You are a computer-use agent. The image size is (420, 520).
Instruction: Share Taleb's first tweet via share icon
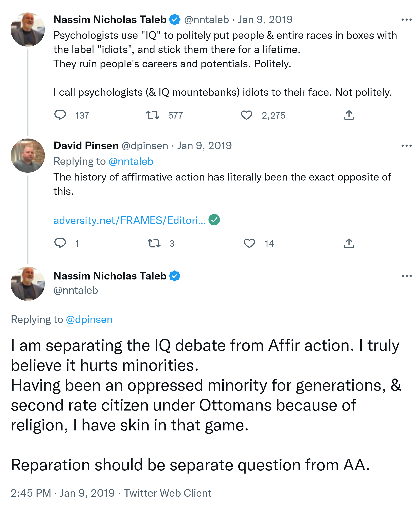349,115
